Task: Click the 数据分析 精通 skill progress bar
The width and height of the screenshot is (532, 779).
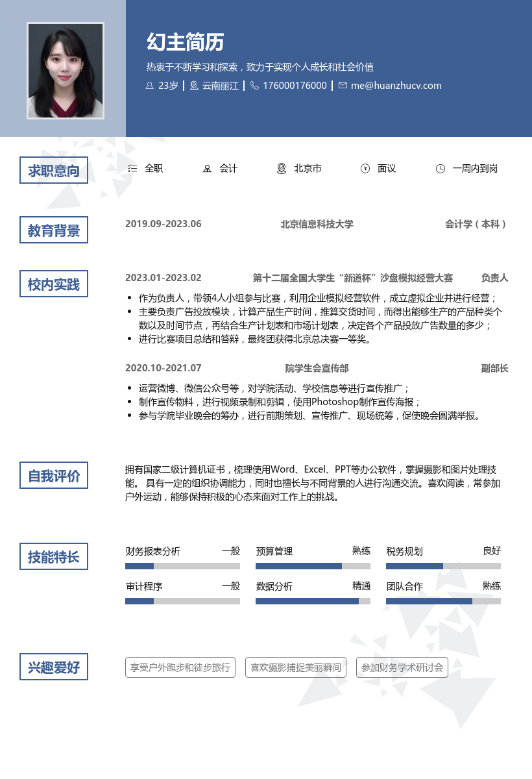Action: 313,600
